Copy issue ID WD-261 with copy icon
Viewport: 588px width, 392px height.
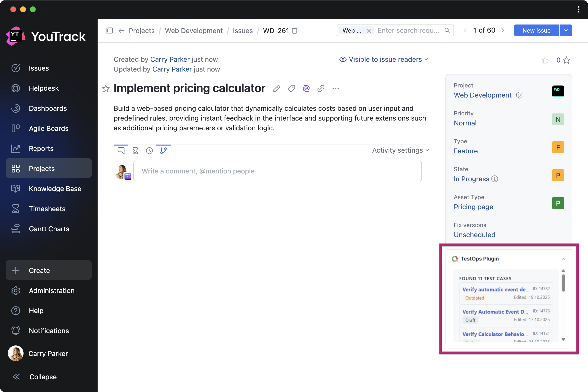295,30
